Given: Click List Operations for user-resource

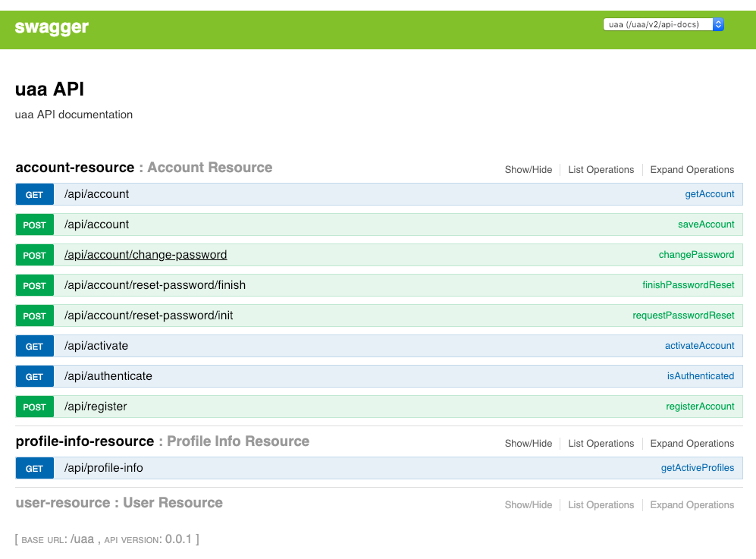Looking at the screenshot, I should click(601, 505).
